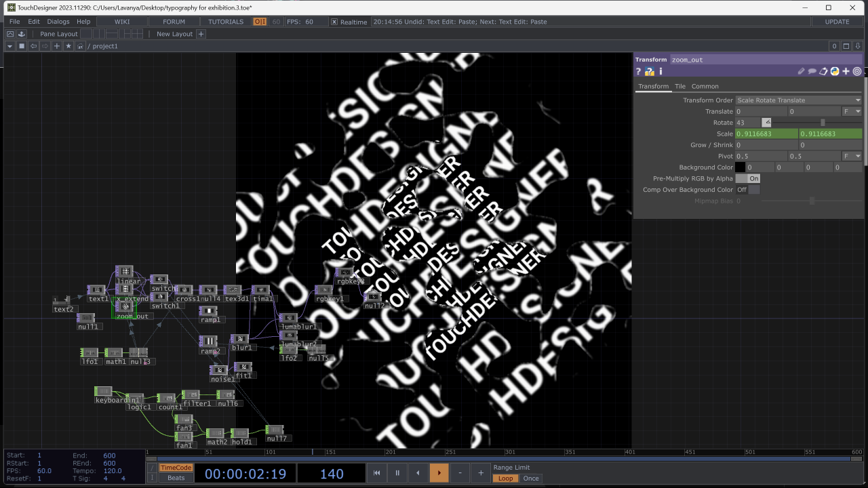Open the Dialogs menu

tap(58, 22)
